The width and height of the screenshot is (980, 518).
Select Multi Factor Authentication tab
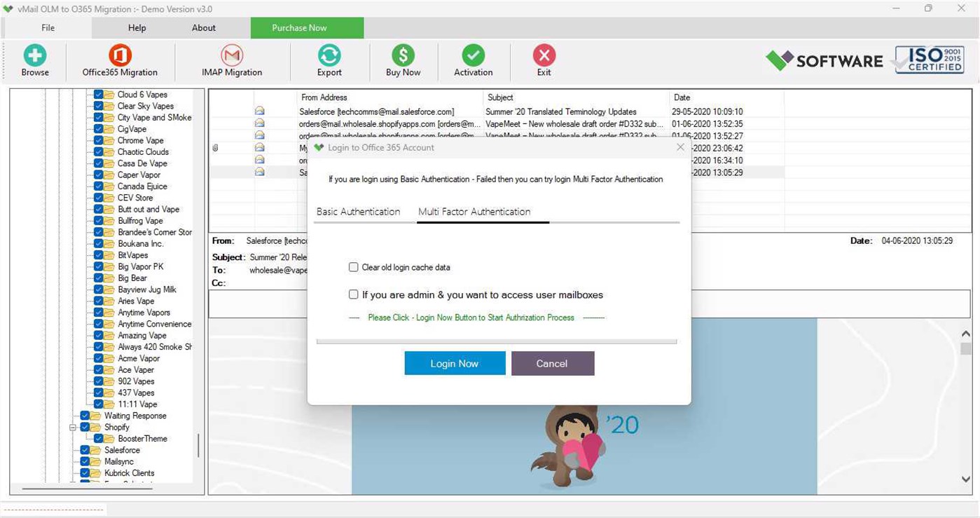pyautogui.click(x=474, y=212)
